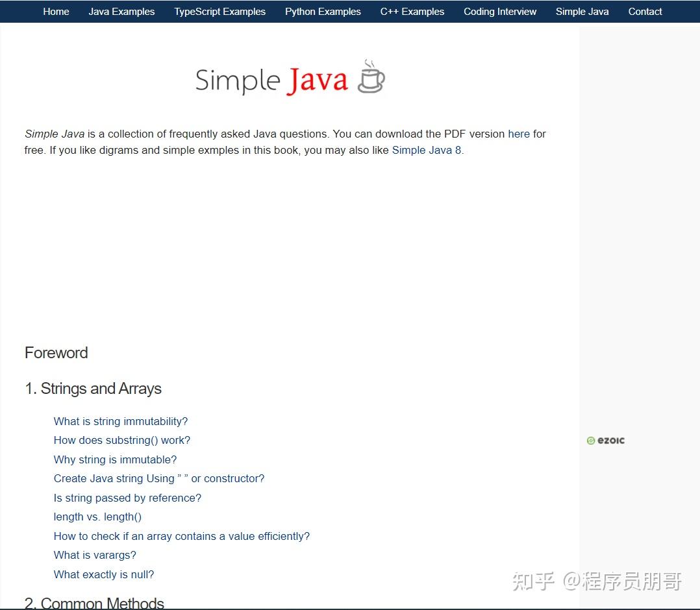The image size is (700, 610).
Task: Open 'Why string is immutable?'
Action: coord(115,459)
